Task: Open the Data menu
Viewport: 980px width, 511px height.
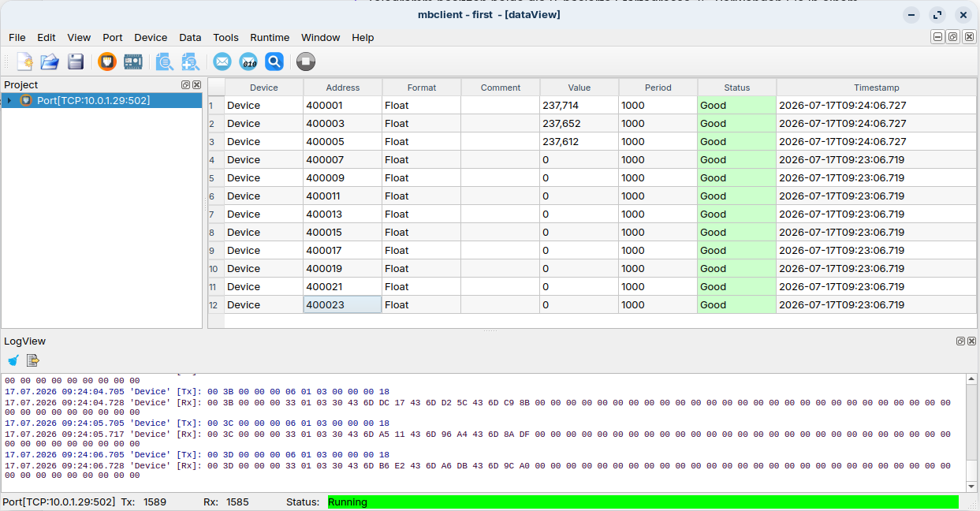Action: (190, 37)
